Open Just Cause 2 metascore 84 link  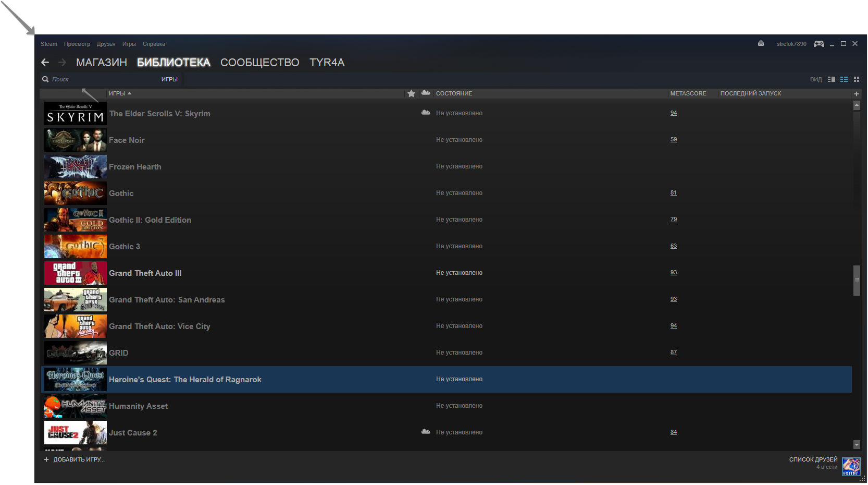(674, 432)
